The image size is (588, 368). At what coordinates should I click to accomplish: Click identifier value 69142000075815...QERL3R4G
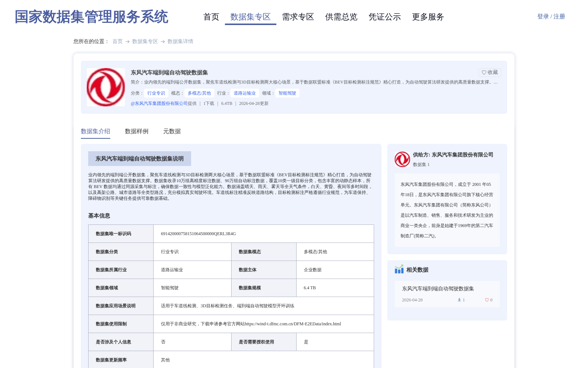tap(198, 234)
